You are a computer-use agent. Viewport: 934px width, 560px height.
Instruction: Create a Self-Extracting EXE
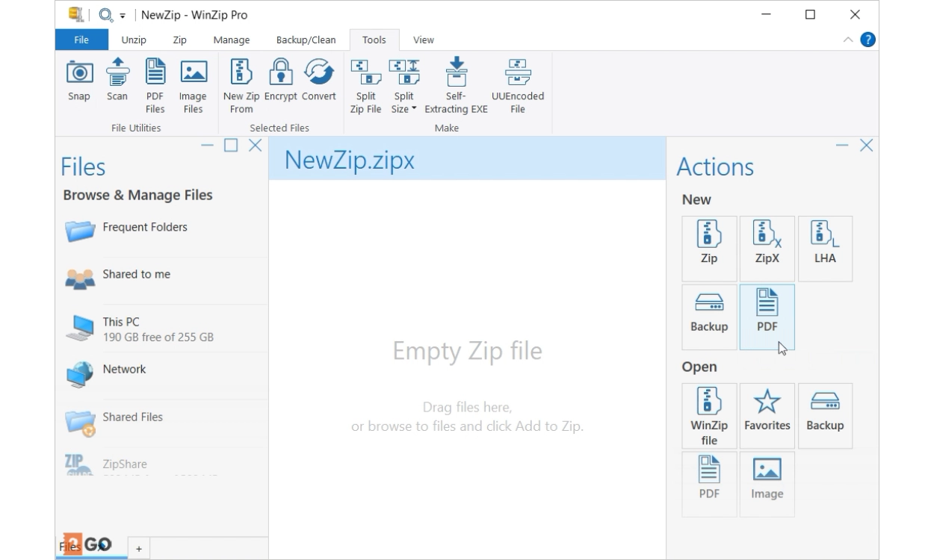point(456,73)
